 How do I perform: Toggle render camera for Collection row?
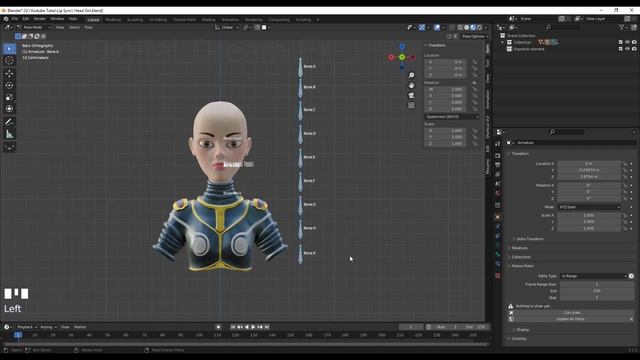point(634,42)
